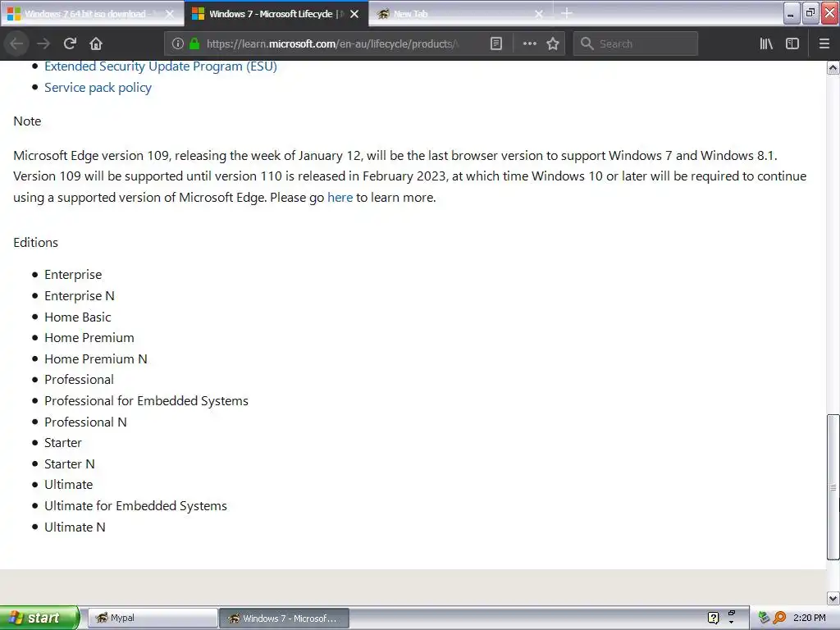The height and width of the screenshot is (630, 840).
Task: Focus the browser Search box
Action: coord(636,44)
